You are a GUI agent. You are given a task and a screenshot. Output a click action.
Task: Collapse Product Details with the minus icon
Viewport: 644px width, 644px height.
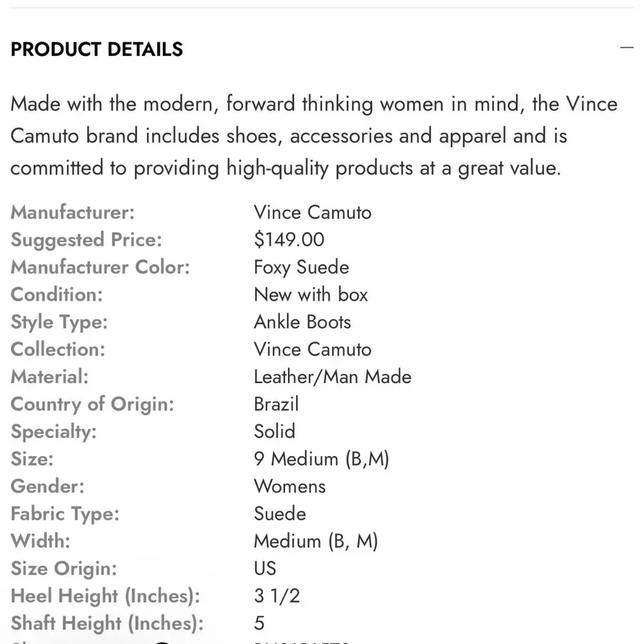pos(627,48)
